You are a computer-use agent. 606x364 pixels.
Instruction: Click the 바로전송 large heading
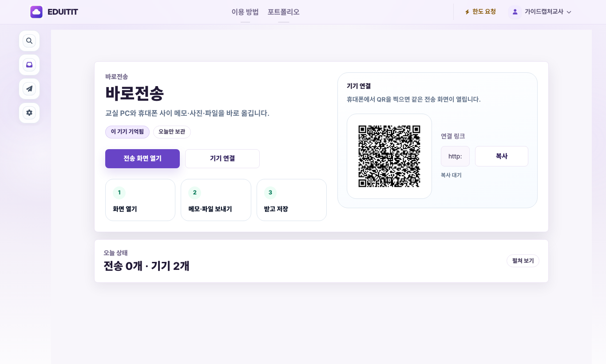(x=135, y=93)
